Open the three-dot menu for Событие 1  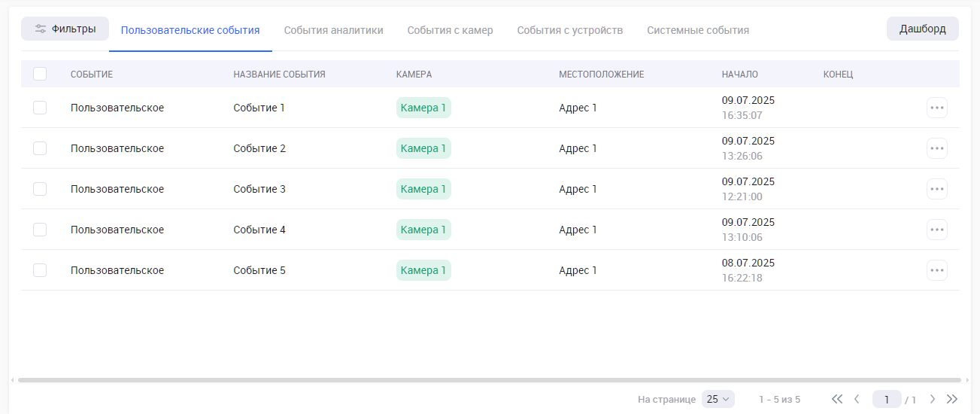click(936, 108)
